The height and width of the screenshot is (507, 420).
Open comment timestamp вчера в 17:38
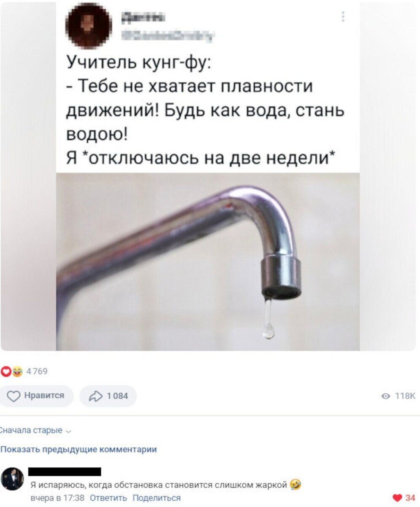(x=58, y=498)
